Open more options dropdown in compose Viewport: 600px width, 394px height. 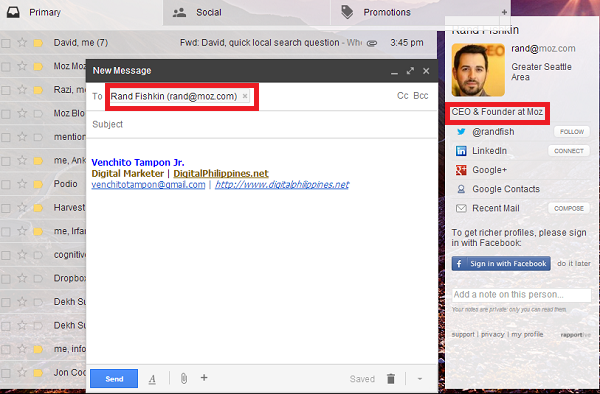(420, 379)
